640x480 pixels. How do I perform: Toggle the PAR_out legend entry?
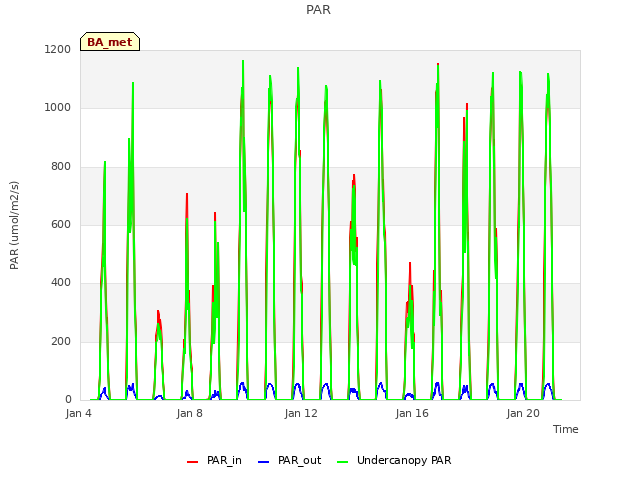(289, 460)
